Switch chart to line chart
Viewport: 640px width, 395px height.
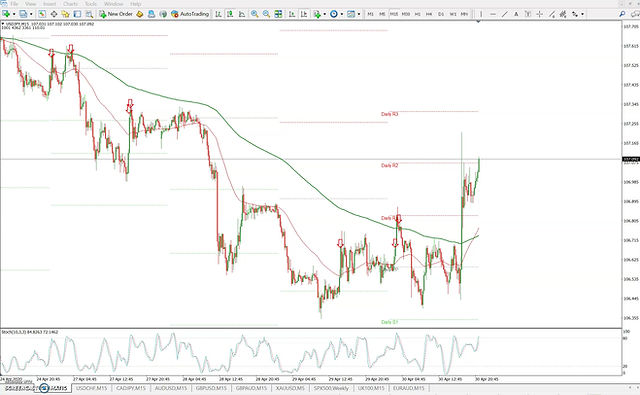coord(242,14)
